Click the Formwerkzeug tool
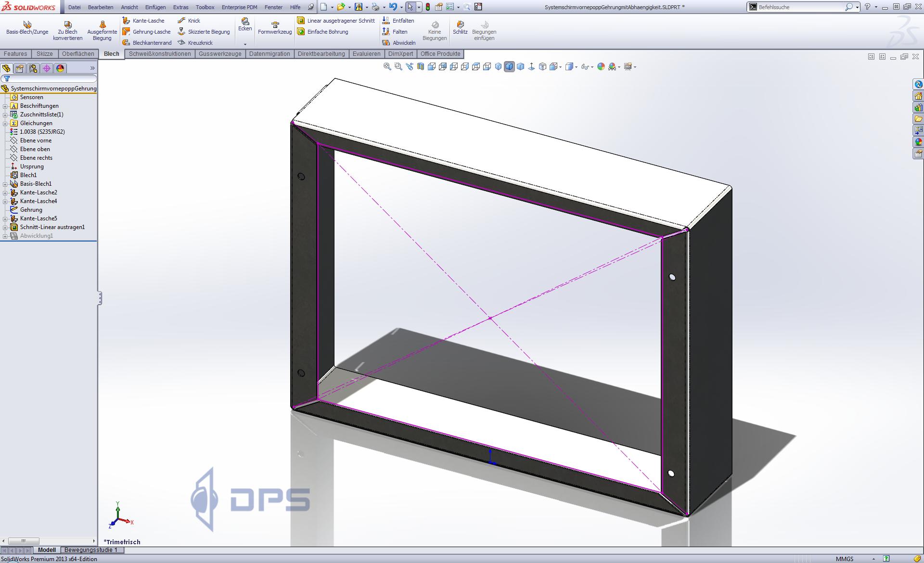Screen dimensions: 924x563 pos(275,28)
